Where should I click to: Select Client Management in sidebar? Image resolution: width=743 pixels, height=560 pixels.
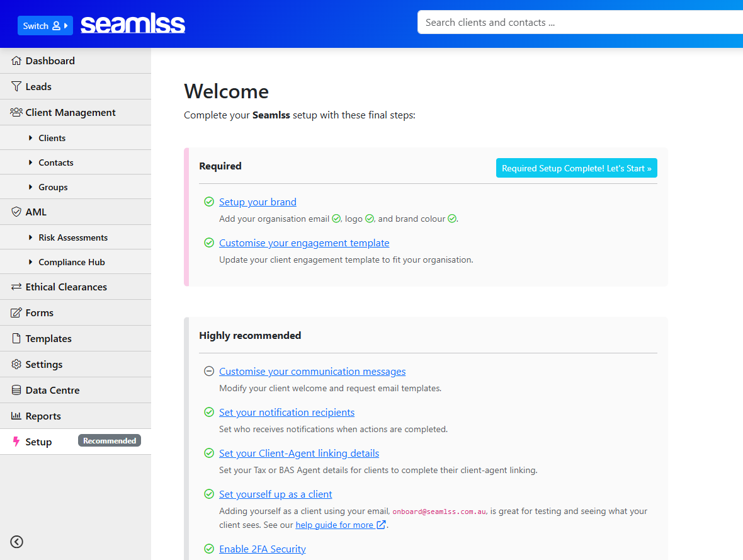pyautogui.click(x=76, y=112)
